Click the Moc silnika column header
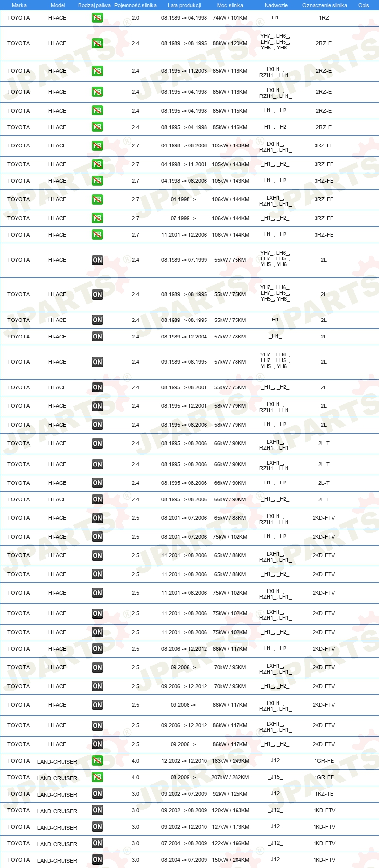379x868 pixels. coord(230,5)
